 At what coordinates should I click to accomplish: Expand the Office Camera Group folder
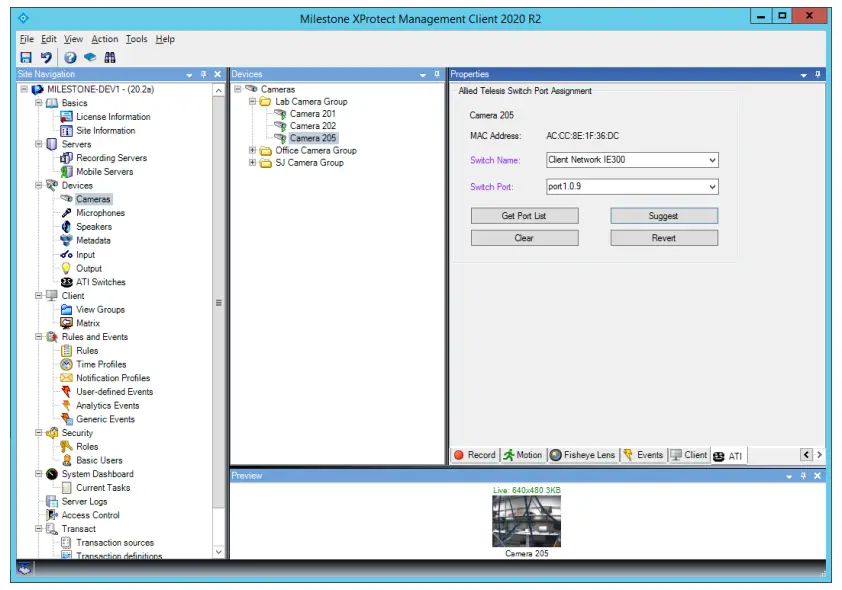(253, 151)
